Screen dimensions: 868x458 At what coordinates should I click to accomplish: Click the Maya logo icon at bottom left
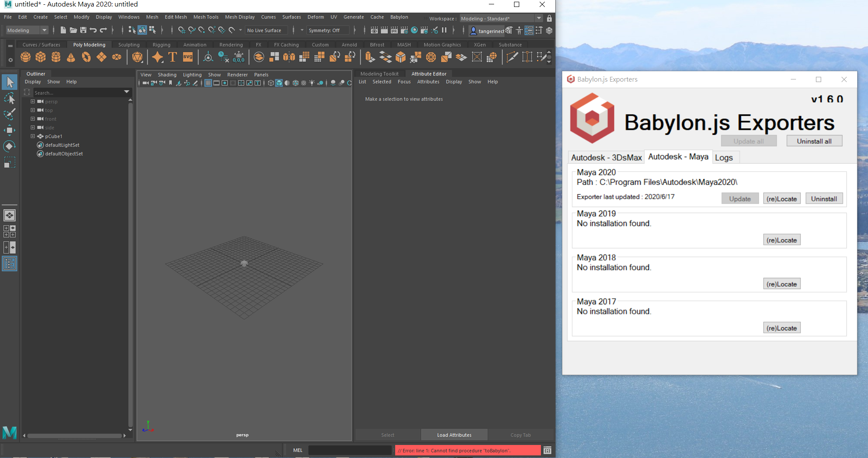[10, 432]
